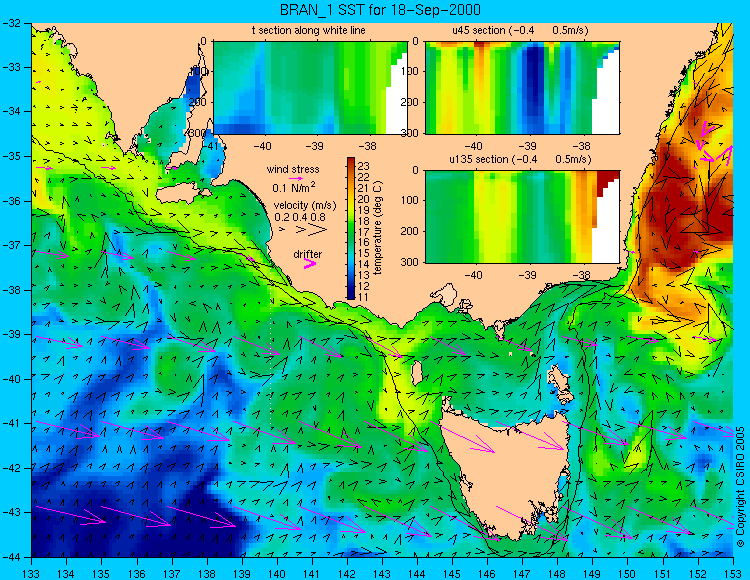Click the dark red top of the temperature color bar

coord(351,162)
